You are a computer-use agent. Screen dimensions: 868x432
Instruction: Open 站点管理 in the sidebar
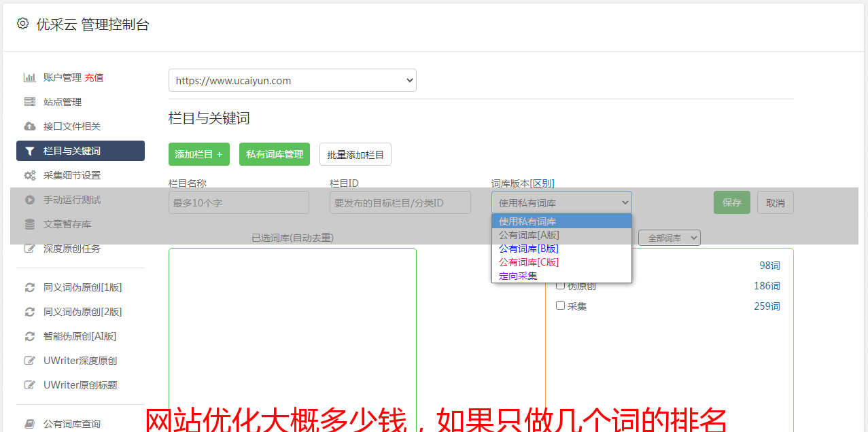pyautogui.click(x=63, y=102)
